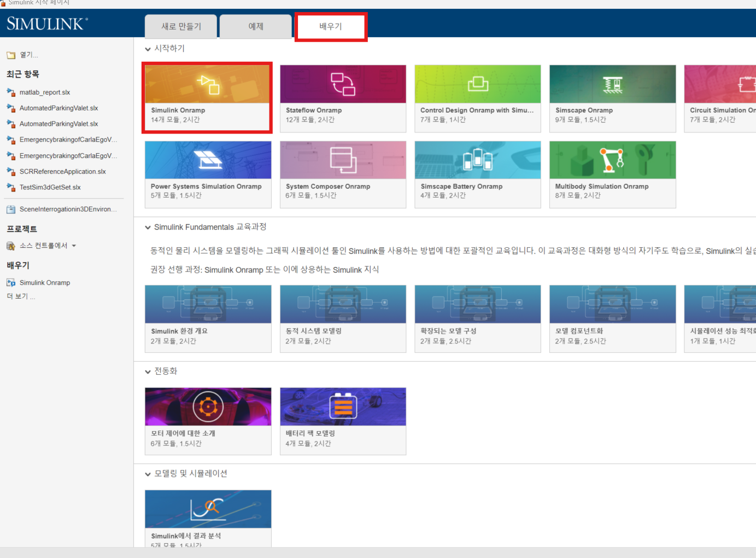Click Simscape Onramp title text
Screen dimensions: 756x558
click(x=584, y=111)
